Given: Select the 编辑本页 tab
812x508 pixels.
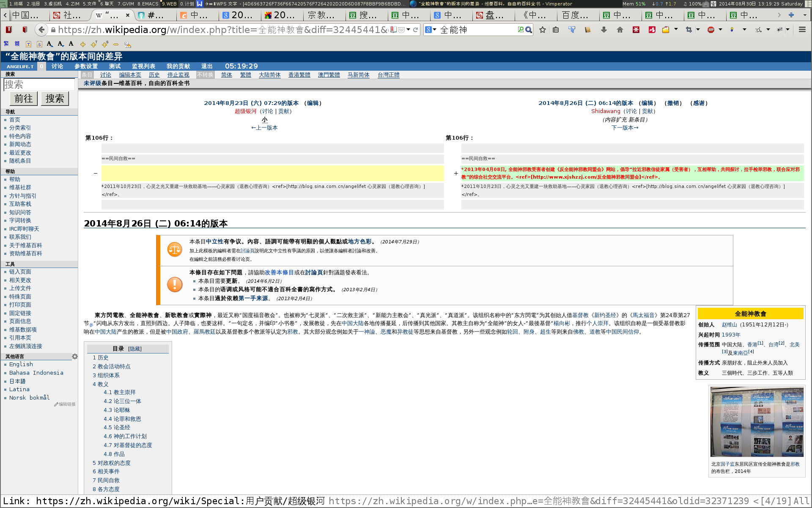Looking at the screenshot, I should 130,75.
